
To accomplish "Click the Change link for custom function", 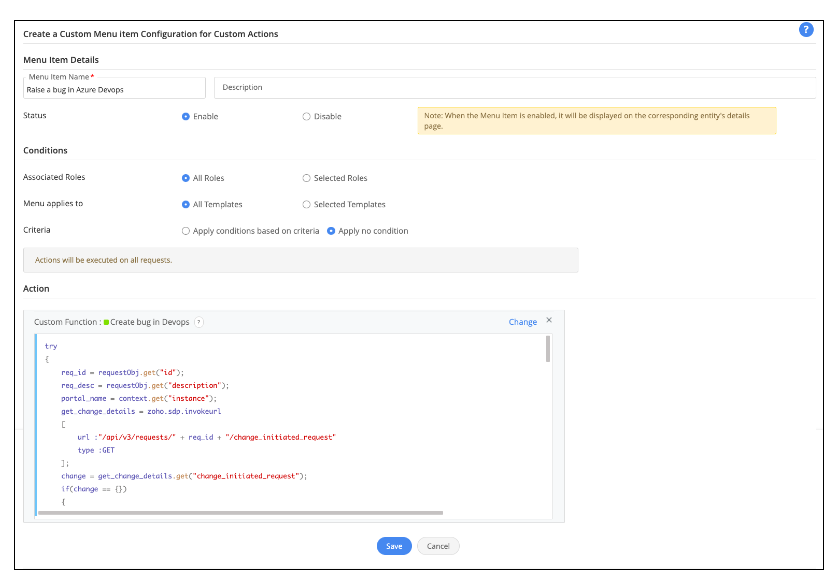I will [x=522, y=322].
